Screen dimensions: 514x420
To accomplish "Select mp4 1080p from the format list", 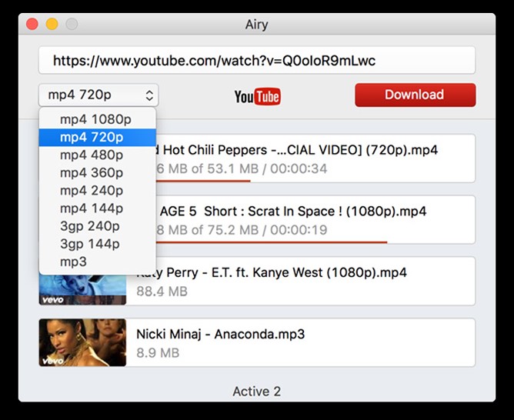I will (x=95, y=119).
